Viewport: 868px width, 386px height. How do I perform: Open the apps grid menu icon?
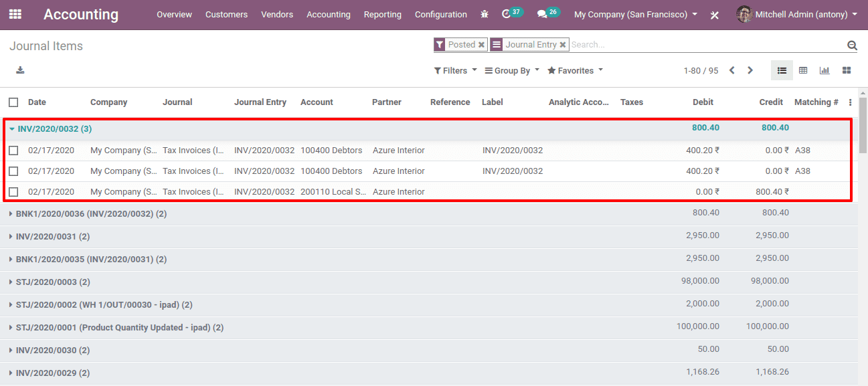tap(15, 14)
